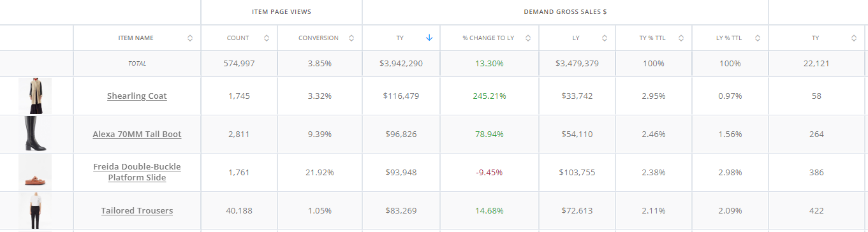Screen dimensions: 868x232
Task: Open the Alexa 70MM Tall Boot link
Action: pyautogui.click(x=137, y=134)
